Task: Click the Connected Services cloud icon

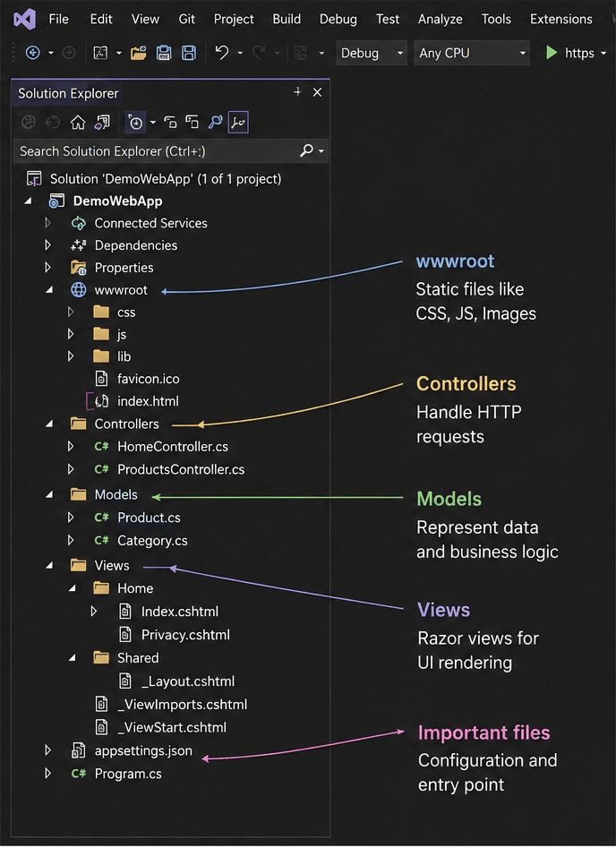Action: (x=79, y=223)
